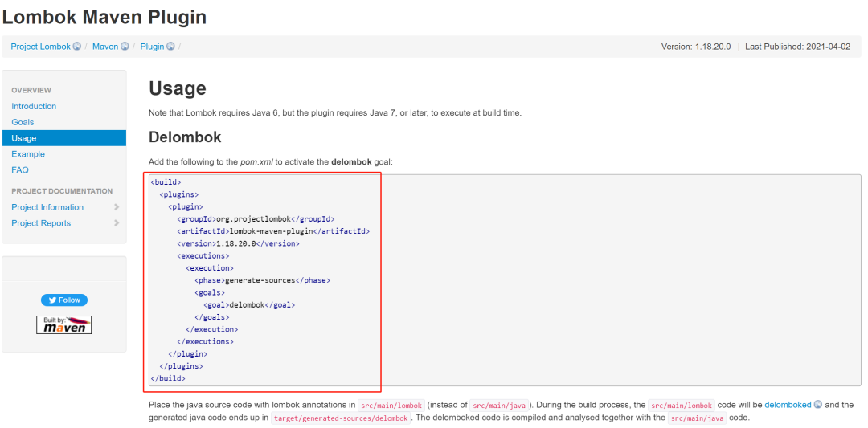The width and height of the screenshot is (868, 428).
Task: Click the closing </plugins> tag line
Action: pos(181,366)
